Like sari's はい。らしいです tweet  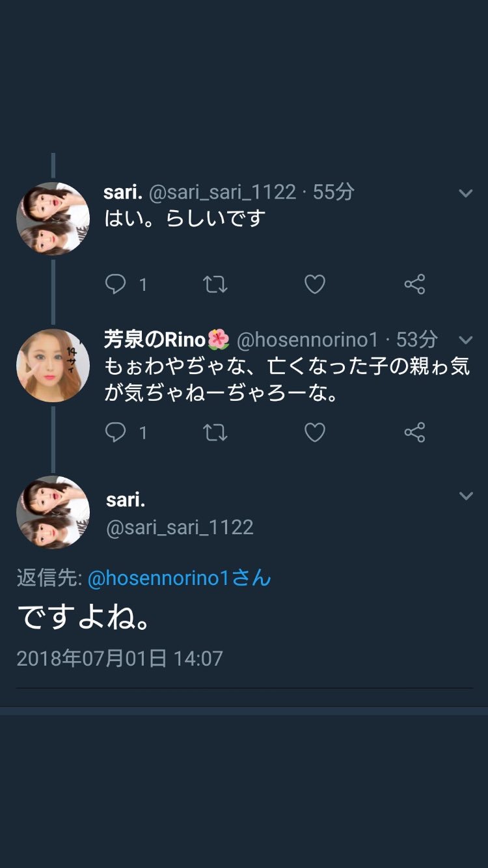[315, 284]
